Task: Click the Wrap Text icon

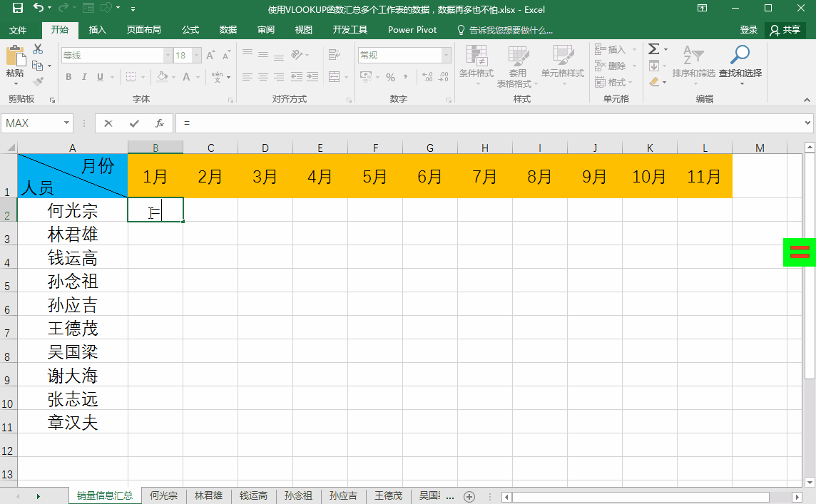Action: [x=334, y=55]
